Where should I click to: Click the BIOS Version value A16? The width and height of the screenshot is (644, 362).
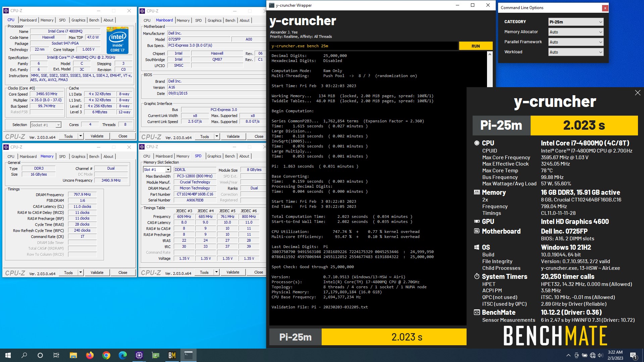point(217,87)
